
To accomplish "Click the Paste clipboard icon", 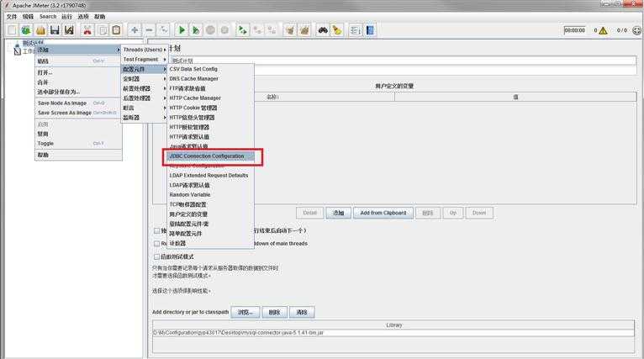I will pyautogui.click(x=116, y=30).
